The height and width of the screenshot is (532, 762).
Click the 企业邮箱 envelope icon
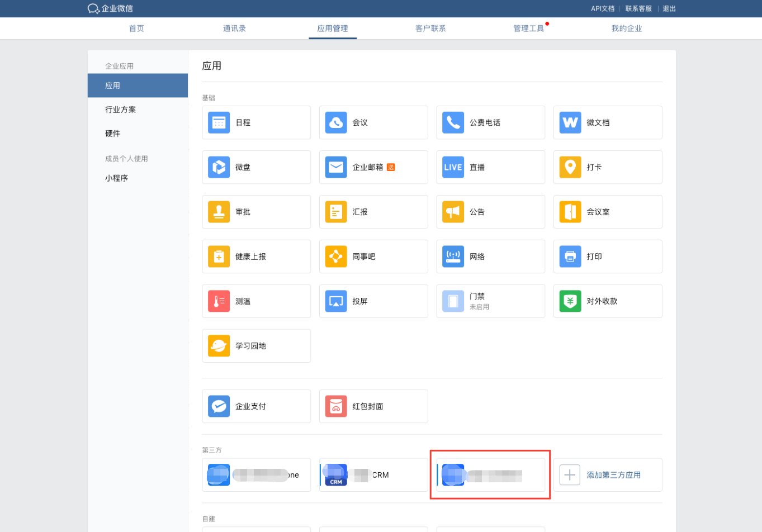click(336, 167)
